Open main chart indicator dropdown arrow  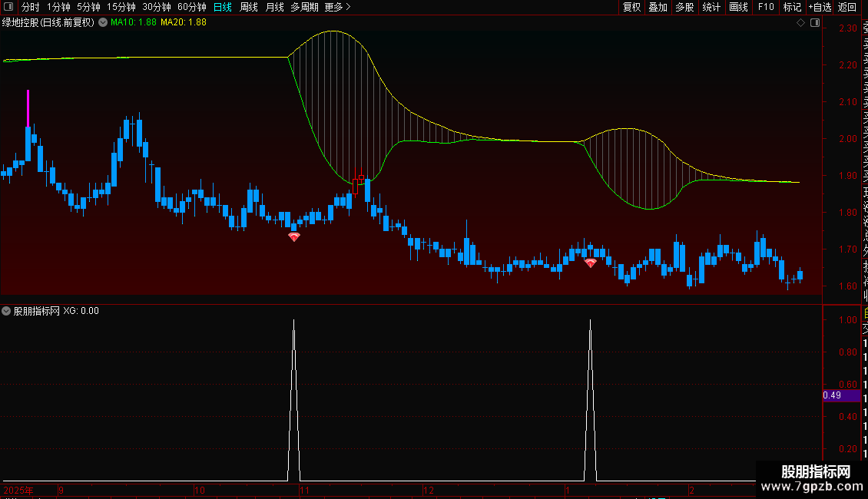(103, 23)
